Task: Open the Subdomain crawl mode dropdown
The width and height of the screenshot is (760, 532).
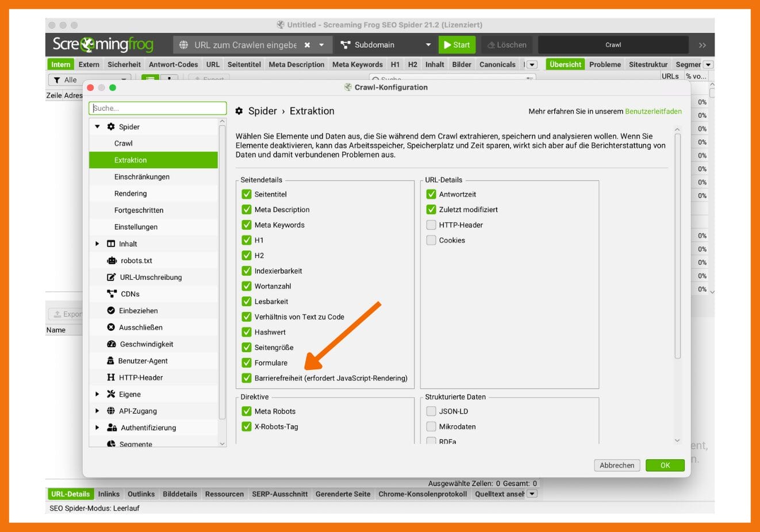Action: click(428, 45)
